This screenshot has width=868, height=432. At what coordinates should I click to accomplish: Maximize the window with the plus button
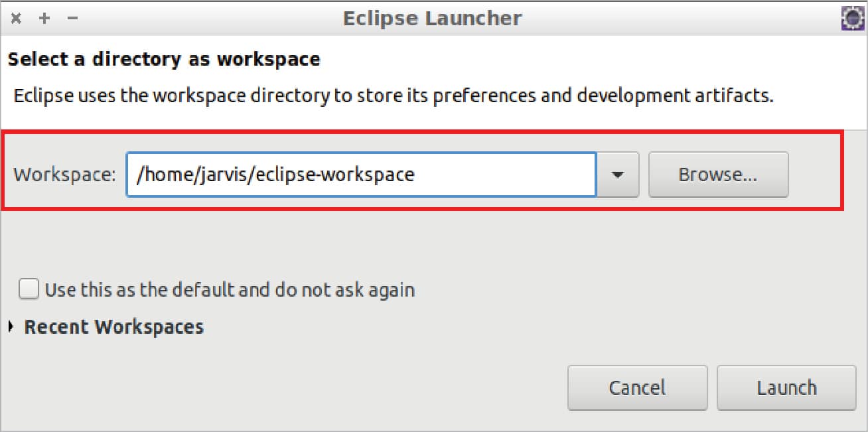click(x=44, y=18)
